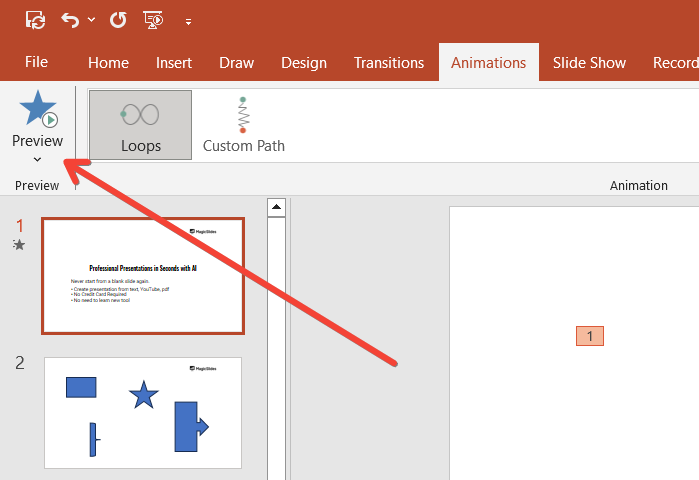699x480 pixels.
Task: Select the Animations tab
Action: point(489,63)
